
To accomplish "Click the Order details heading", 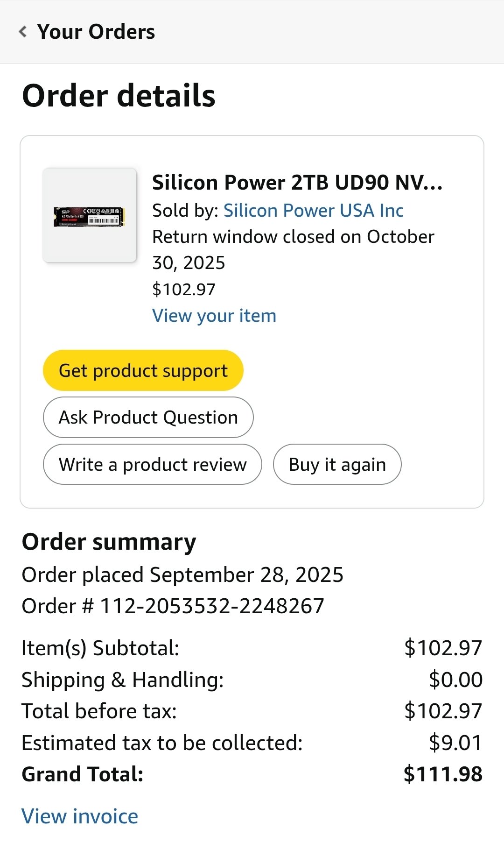I will [119, 96].
